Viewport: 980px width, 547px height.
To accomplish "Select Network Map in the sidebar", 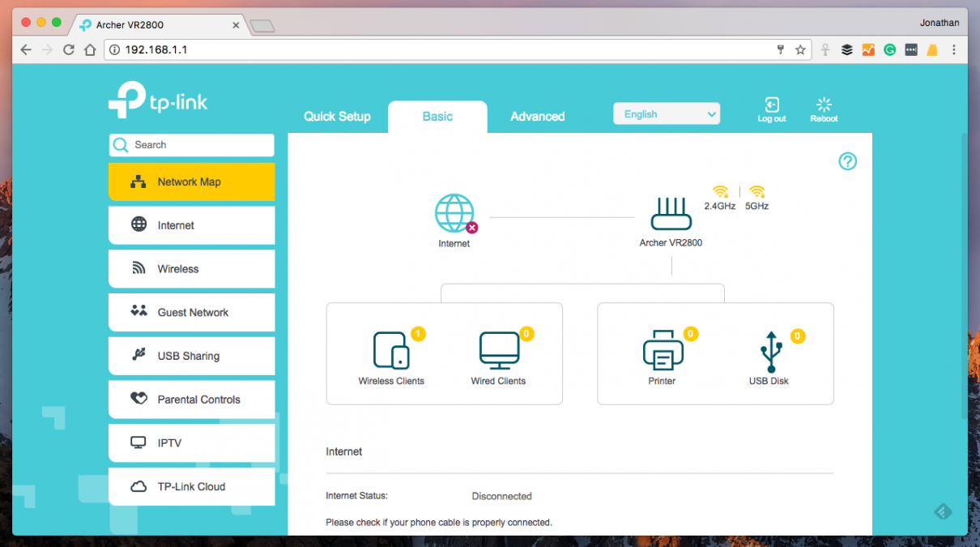I will coord(192,182).
